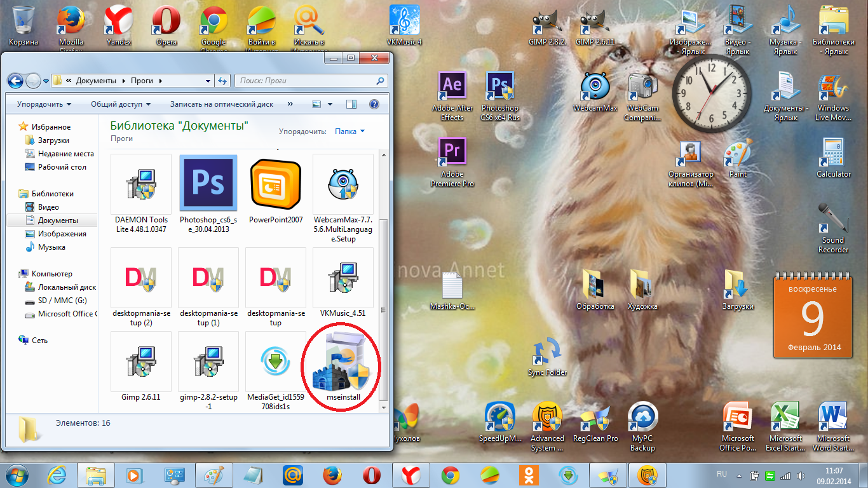
Task: Click the RegClean Pro desktop shortcut
Action: pyautogui.click(x=595, y=422)
